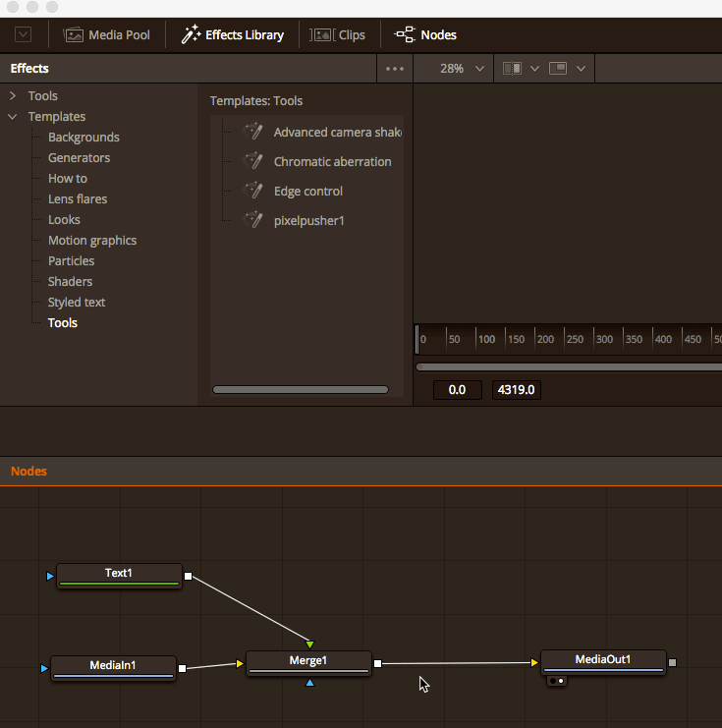Screen dimensions: 722x728
Task: Click the MediaIn1 blue input arrow
Action: (x=44, y=669)
